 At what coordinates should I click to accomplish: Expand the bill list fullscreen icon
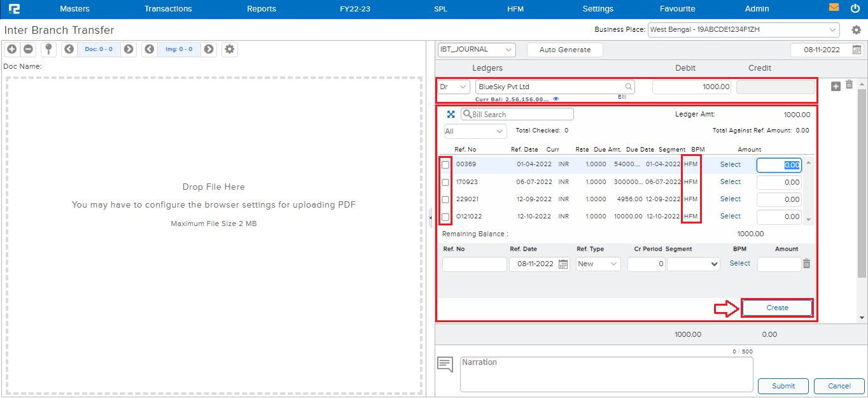coord(451,114)
